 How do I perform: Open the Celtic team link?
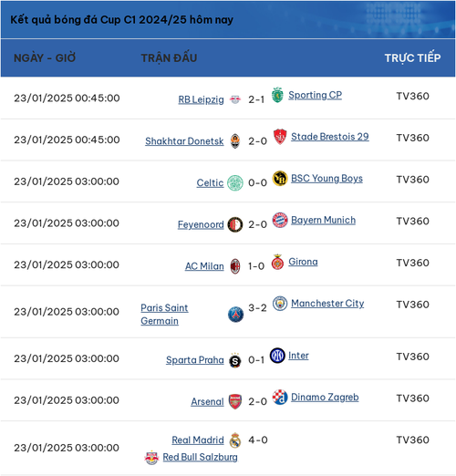[x=210, y=183]
